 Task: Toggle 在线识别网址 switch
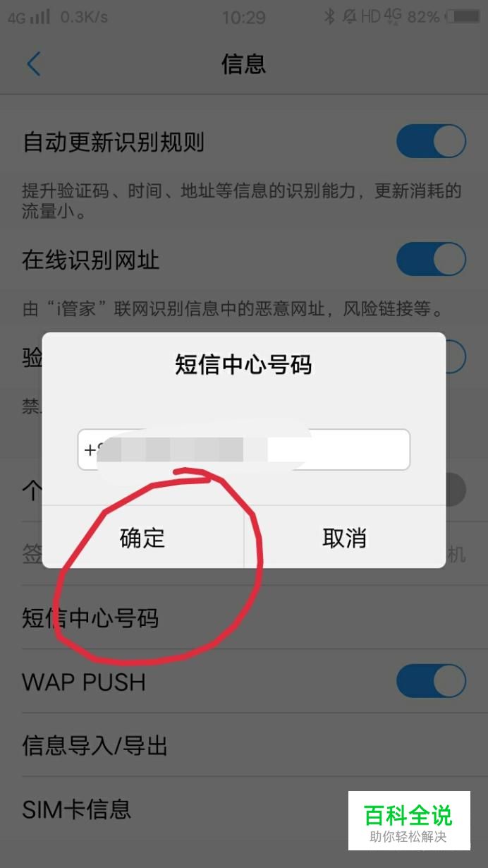coord(431,260)
